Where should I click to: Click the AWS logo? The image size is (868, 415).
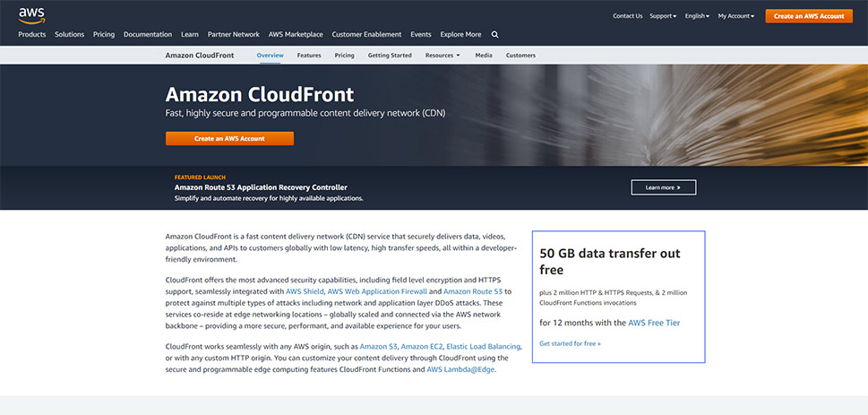coord(31,15)
